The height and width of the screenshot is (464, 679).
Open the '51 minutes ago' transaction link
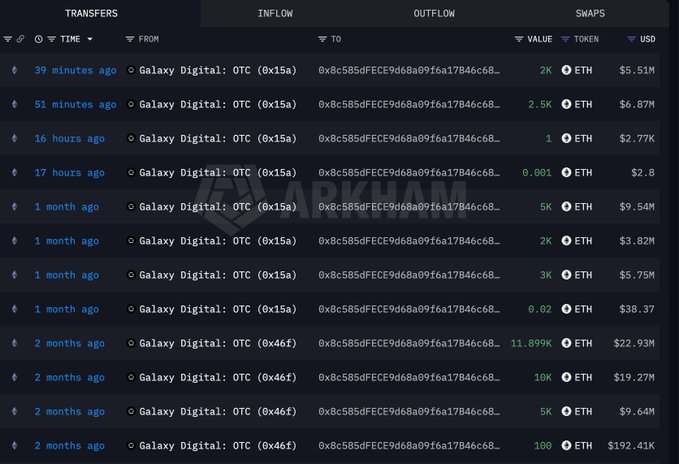(75, 104)
